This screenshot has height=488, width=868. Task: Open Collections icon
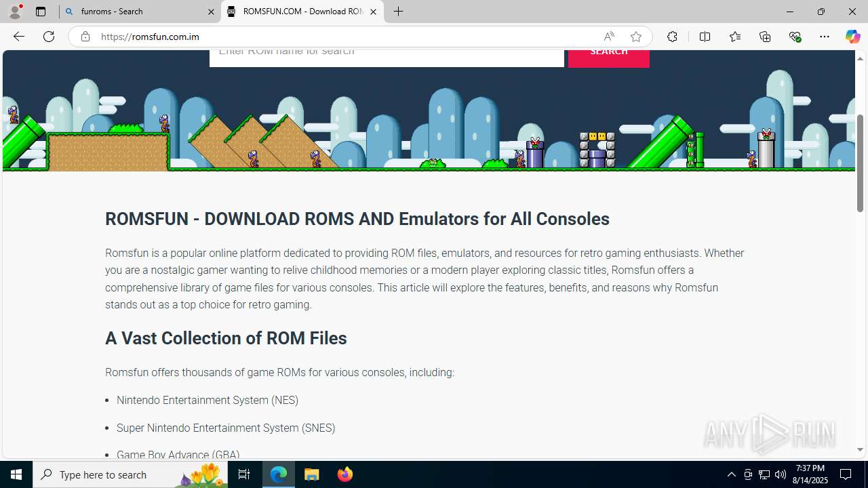click(765, 37)
